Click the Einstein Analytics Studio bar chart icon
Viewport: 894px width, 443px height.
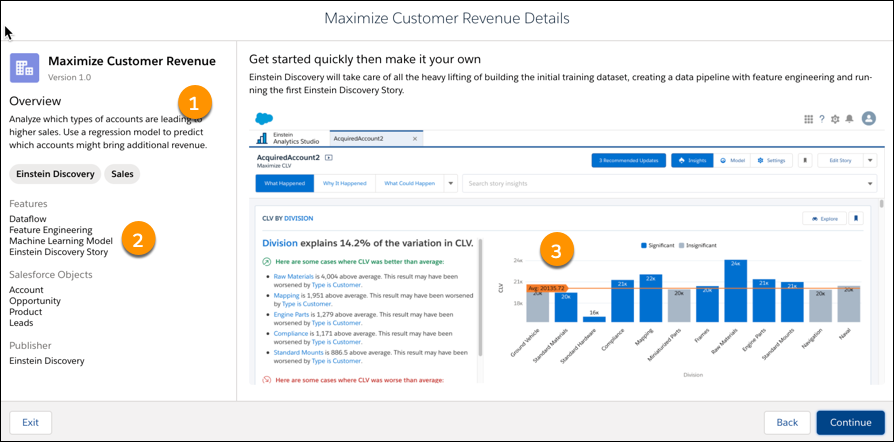point(263,138)
